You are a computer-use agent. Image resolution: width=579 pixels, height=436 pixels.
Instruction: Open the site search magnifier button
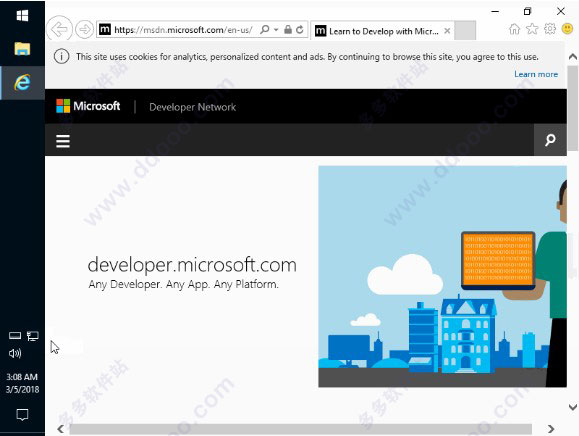[550, 140]
